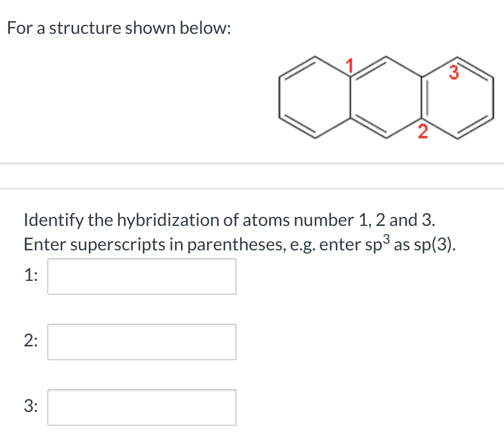Click the answer input field for atom 1
Viewport: 504px width, 438px height.
[141, 276]
